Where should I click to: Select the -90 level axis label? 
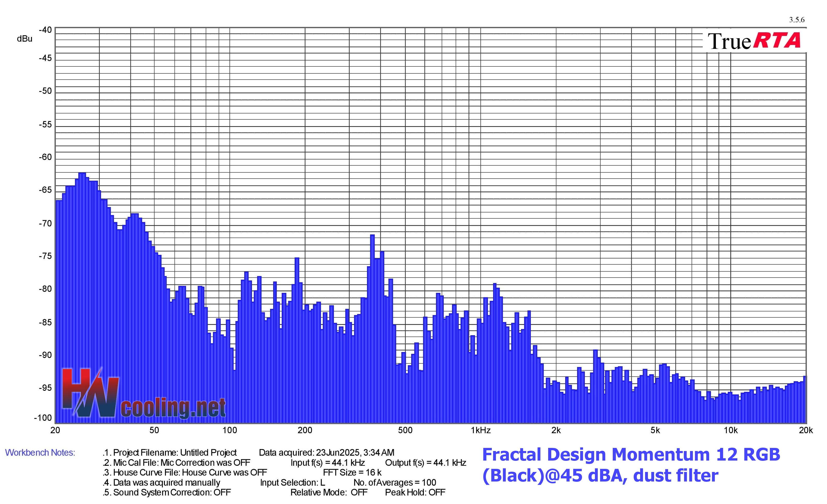(x=45, y=355)
